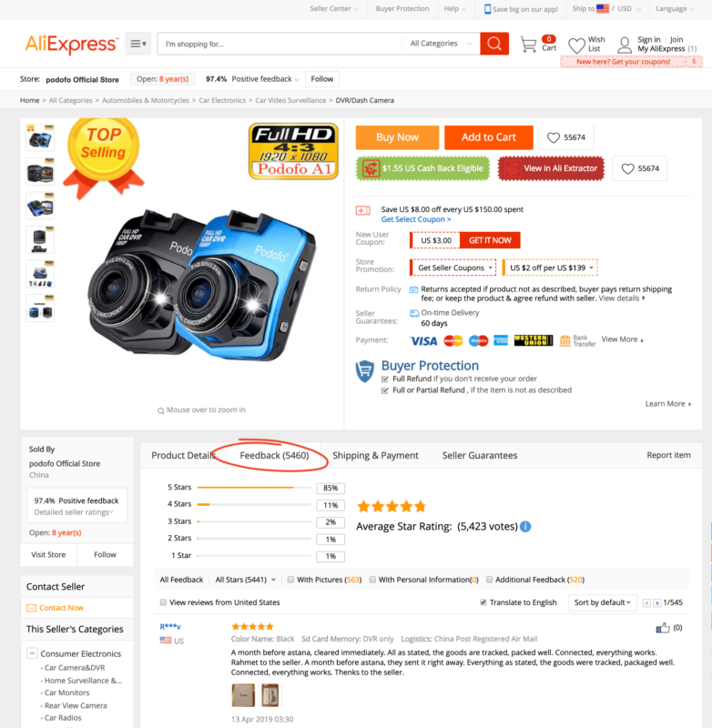Open the Seller Guarantees tab
Image resolution: width=712 pixels, height=728 pixels.
(479, 456)
